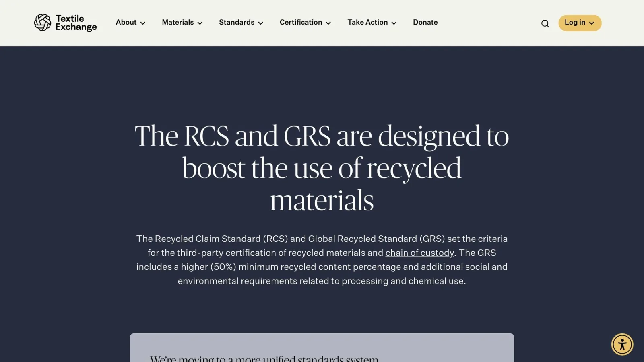Click the Textile Exchange knot logo icon
This screenshot has height=362, width=644.
pyautogui.click(x=43, y=23)
